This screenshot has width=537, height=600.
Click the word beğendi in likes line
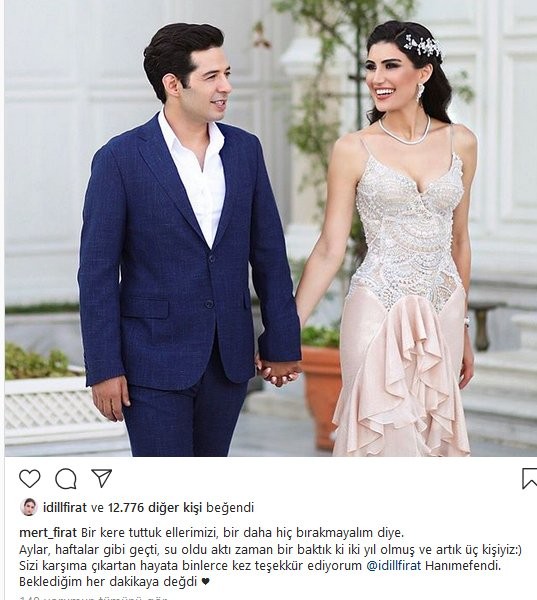[x=230, y=508]
